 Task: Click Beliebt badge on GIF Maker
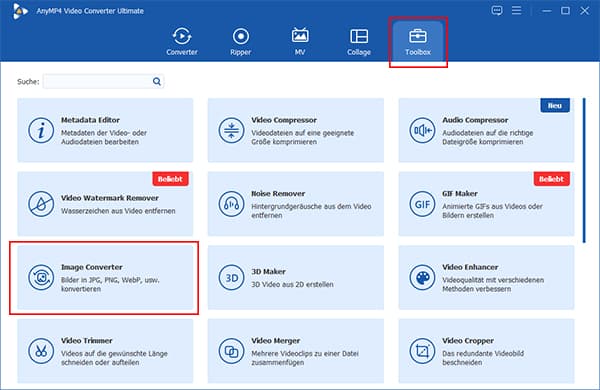(552, 179)
